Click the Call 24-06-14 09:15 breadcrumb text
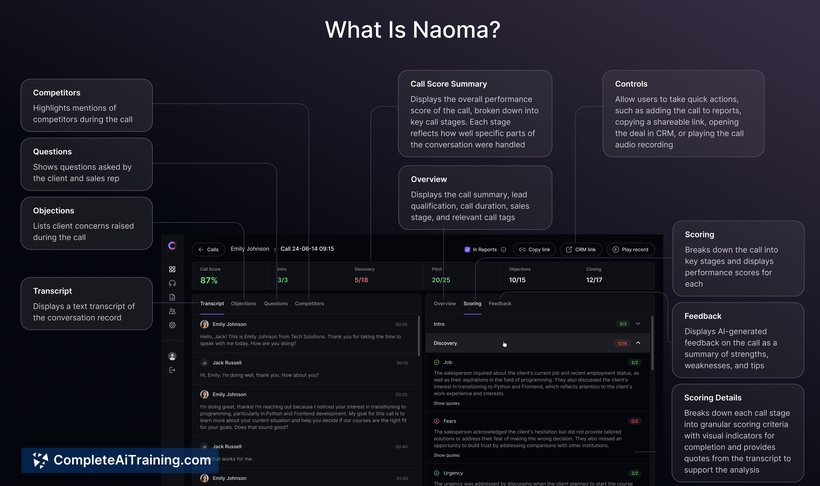 (307, 249)
